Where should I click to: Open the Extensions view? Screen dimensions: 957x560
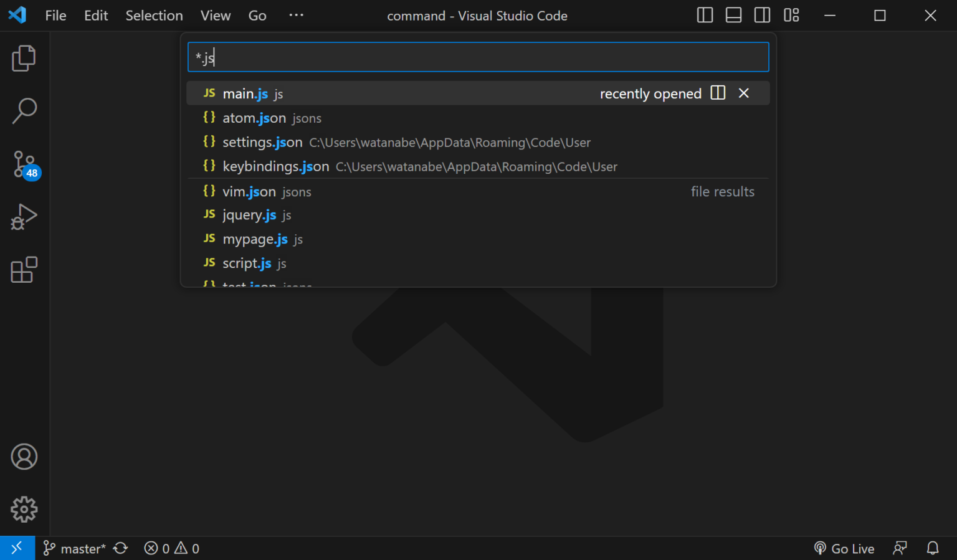click(x=24, y=270)
